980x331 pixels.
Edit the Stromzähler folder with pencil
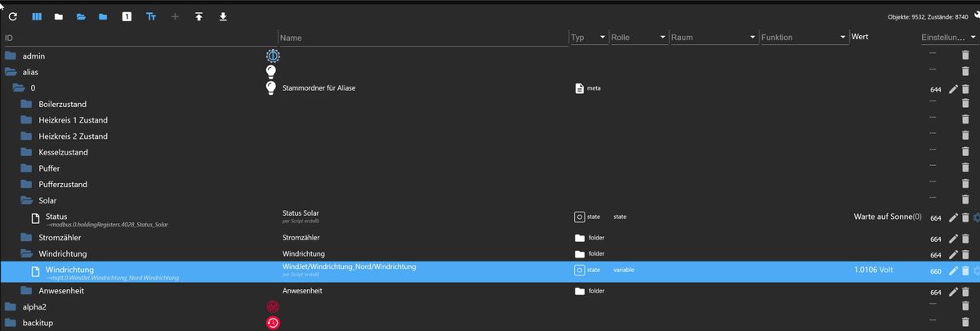(952, 238)
